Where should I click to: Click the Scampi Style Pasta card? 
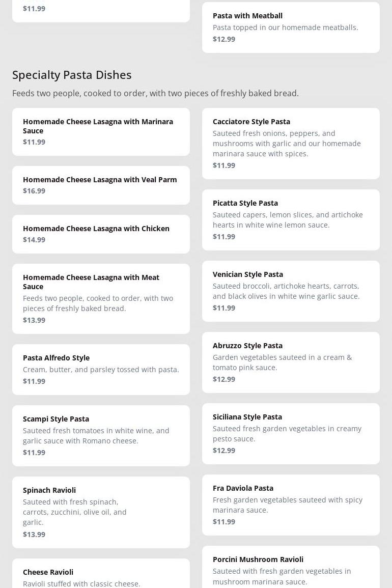click(101, 435)
